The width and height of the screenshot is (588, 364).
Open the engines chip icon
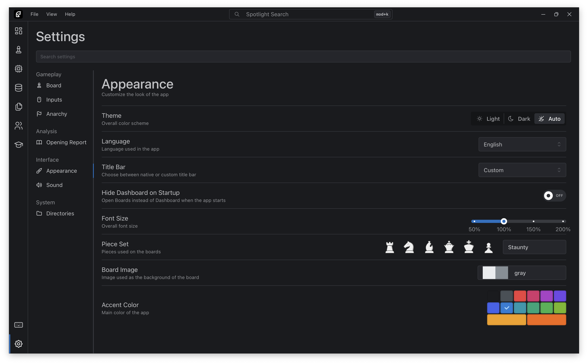pyautogui.click(x=19, y=69)
